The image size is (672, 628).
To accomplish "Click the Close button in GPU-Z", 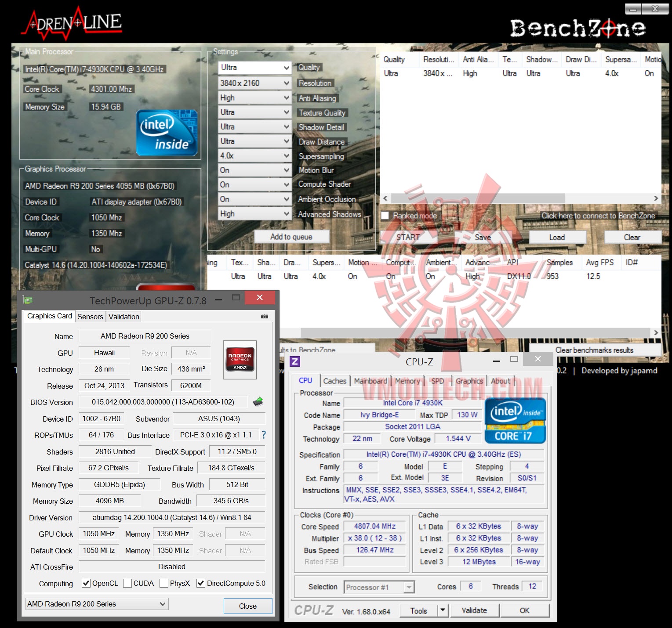I will pos(248,606).
